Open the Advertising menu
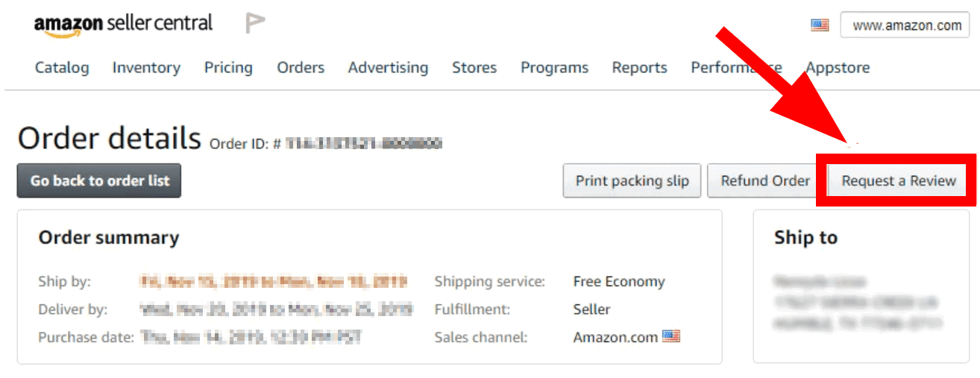This screenshot has height=378, width=980. (388, 68)
